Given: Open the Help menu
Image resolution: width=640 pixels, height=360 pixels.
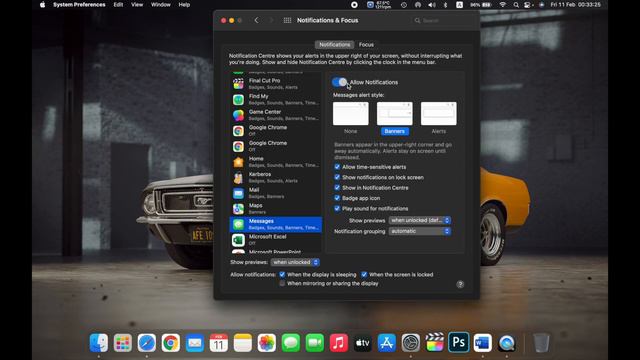Looking at the screenshot, I should point(184,5).
